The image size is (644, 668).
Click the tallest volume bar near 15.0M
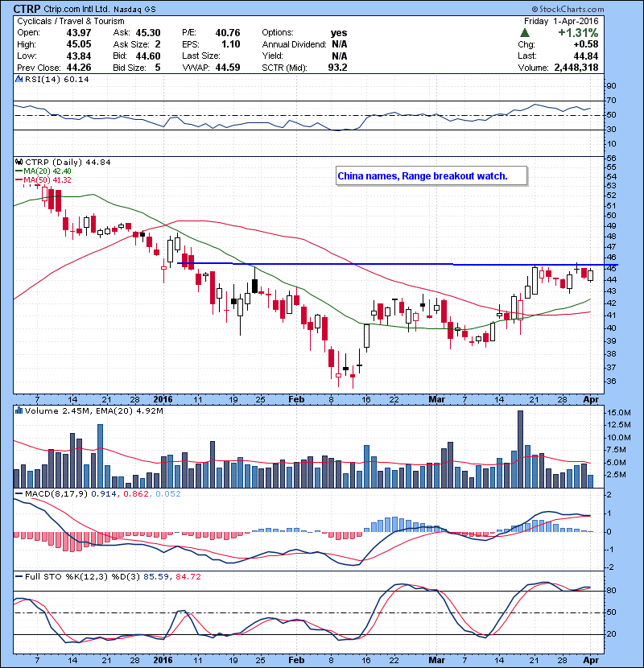(520, 449)
